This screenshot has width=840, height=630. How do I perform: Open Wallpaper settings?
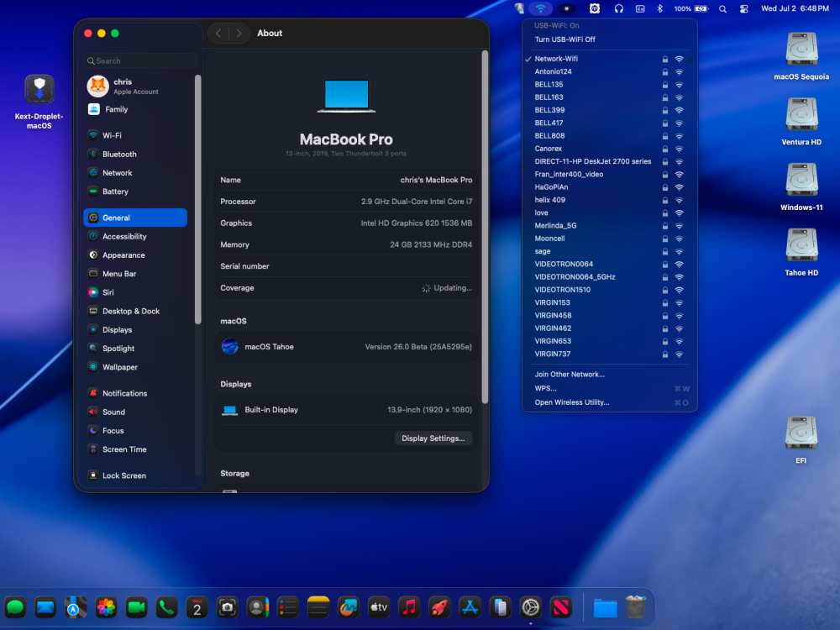135,367
